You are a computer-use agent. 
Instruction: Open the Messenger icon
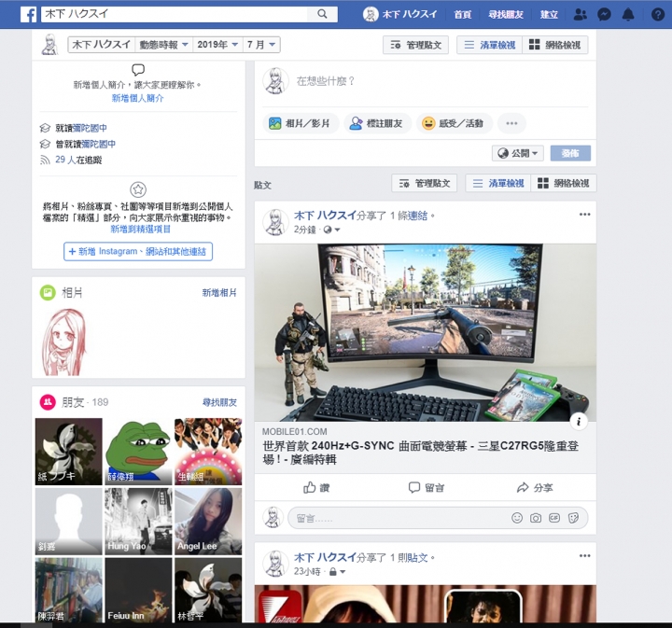click(604, 15)
